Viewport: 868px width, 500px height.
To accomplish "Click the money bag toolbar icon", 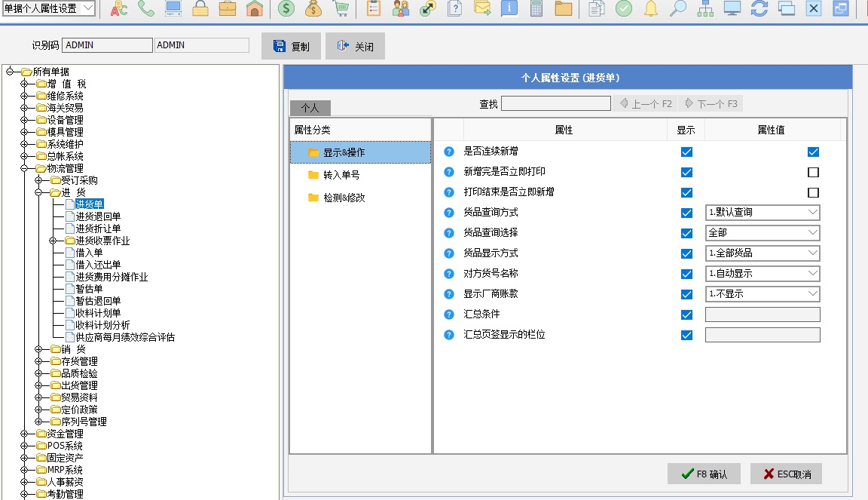I will [313, 9].
